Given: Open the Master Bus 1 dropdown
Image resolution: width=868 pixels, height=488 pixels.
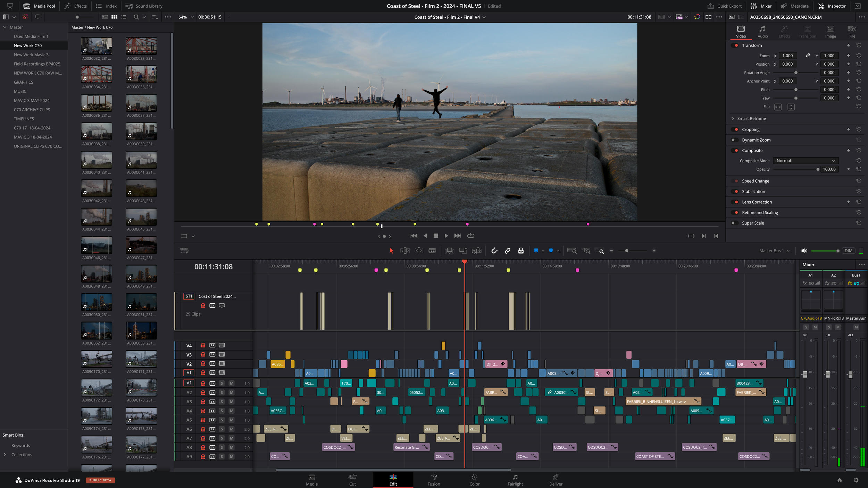Looking at the screenshot, I should 775,251.
